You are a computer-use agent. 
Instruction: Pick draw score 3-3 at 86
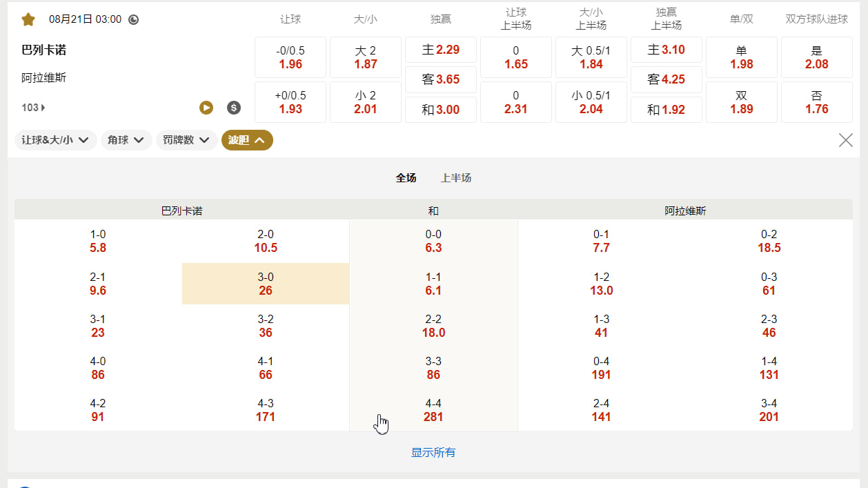[433, 368]
